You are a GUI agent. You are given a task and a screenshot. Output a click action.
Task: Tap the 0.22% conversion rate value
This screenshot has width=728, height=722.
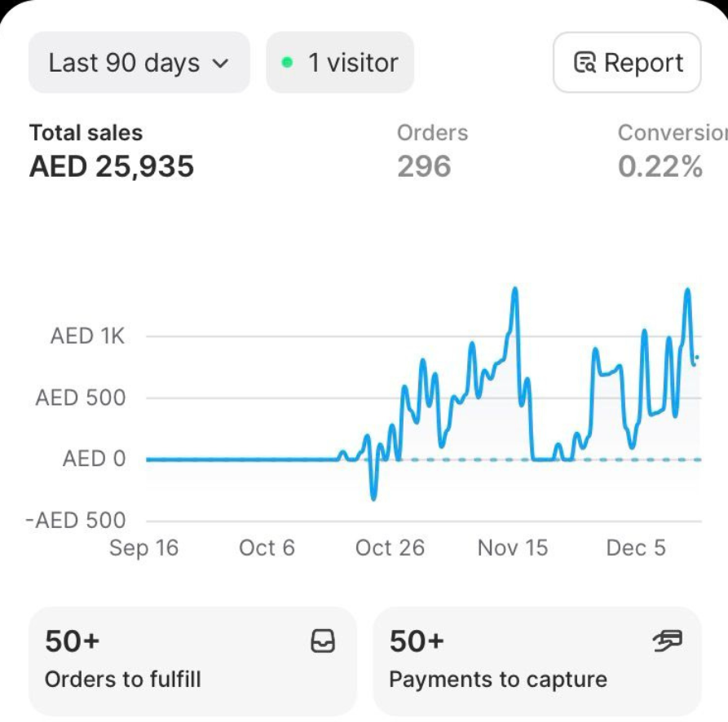(x=660, y=166)
